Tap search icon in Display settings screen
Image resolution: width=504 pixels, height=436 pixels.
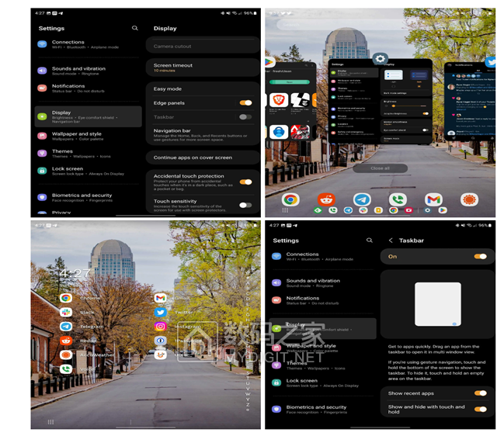(x=135, y=28)
